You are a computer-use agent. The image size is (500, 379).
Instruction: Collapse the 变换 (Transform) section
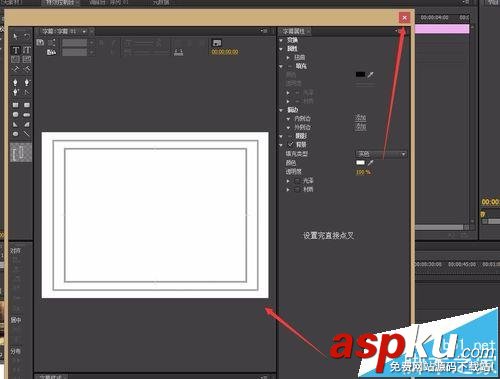pyautogui.click(x=281, y=40)
